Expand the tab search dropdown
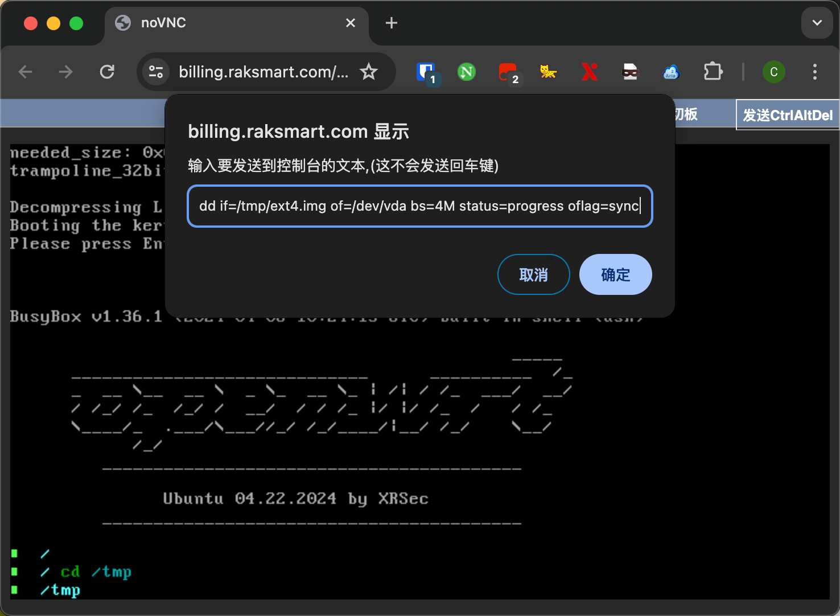This screenshot has height=616, width=840. pos(817,23)
